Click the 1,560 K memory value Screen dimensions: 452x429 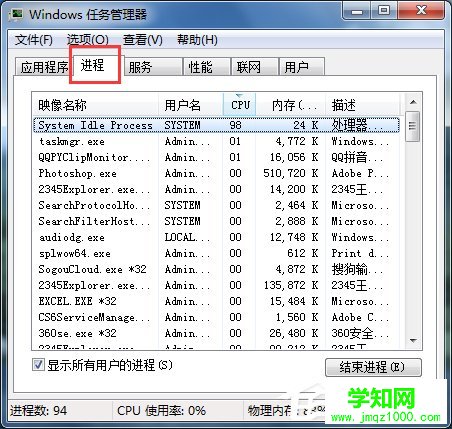297,317
